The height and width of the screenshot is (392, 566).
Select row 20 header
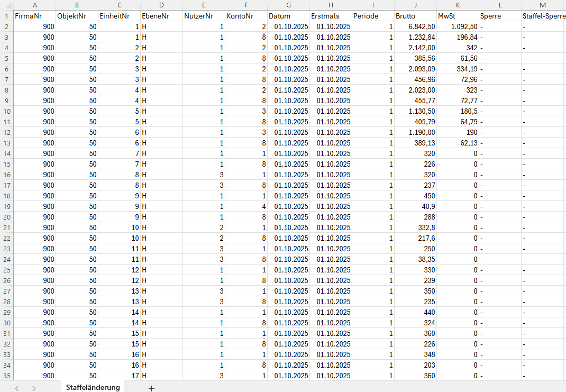coord(6,217)
